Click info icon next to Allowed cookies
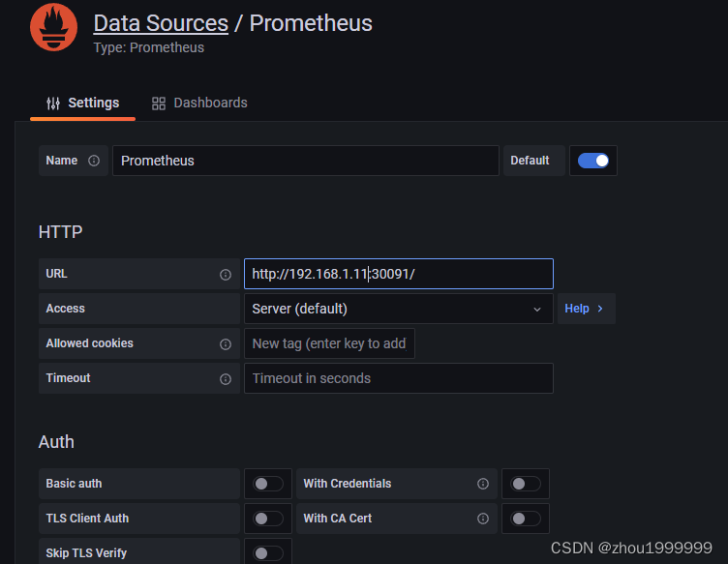728x564 pixels. [226, 344]
